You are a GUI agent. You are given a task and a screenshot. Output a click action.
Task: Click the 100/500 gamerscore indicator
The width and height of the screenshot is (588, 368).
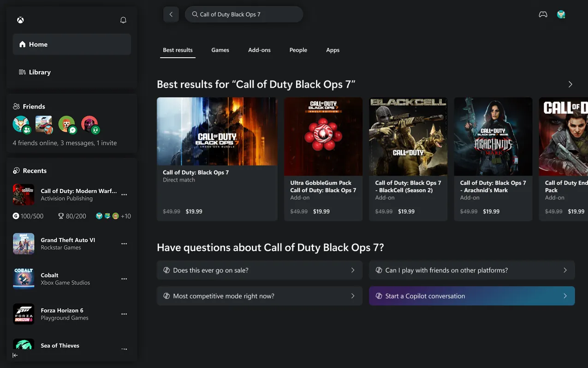coord(28,216)
